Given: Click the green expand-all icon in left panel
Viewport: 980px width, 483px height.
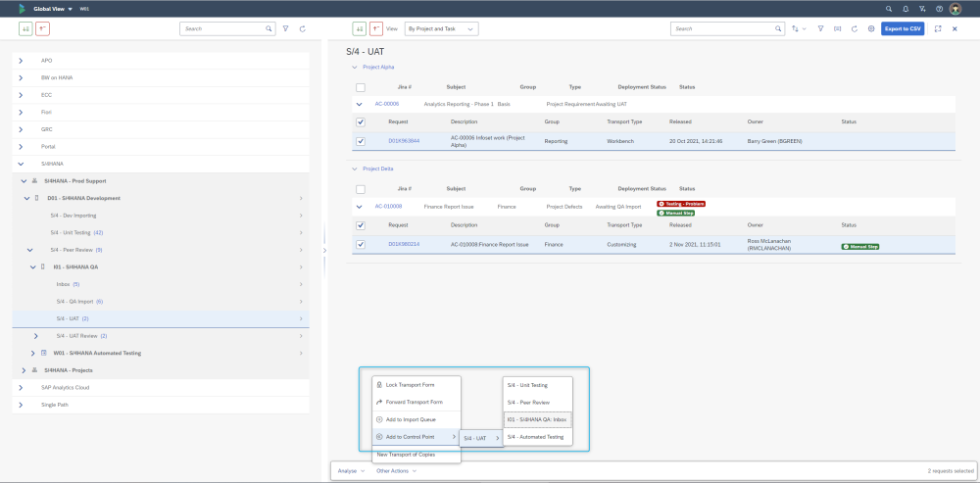Looking at the screenshot, I should coord(25,29).
